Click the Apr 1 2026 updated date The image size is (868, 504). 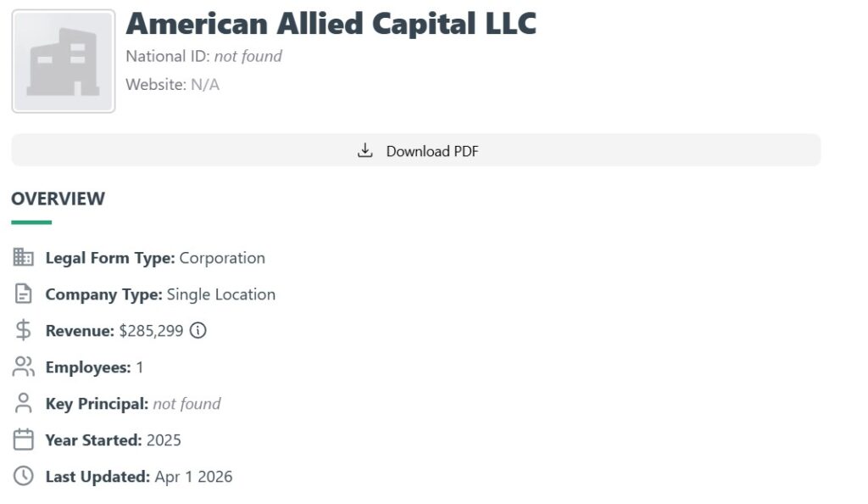click(193, 477)
